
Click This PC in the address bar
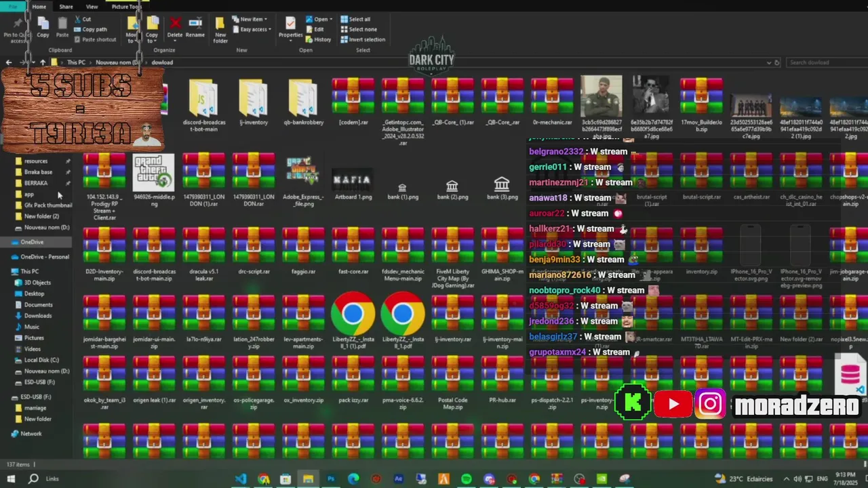click(76, 62)
